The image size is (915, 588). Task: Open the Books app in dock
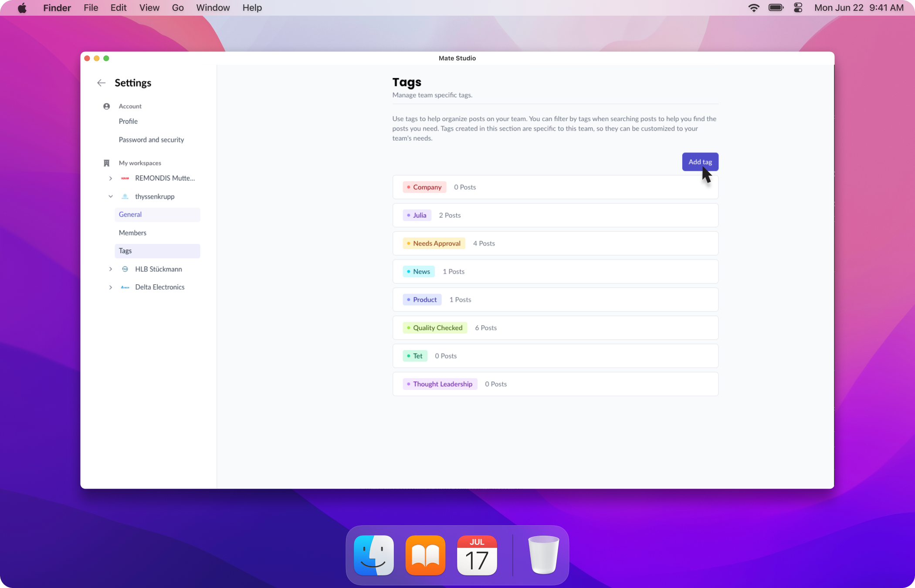[425, 555]
